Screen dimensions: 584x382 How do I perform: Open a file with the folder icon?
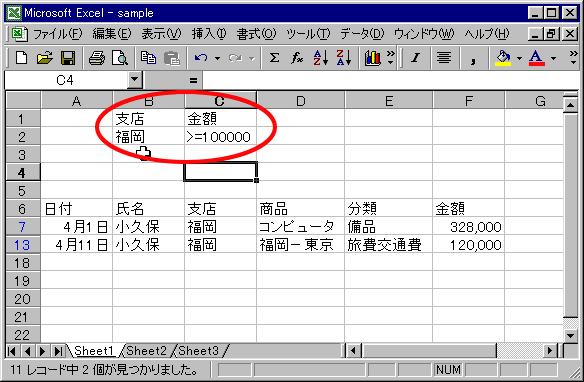[44, 58]
